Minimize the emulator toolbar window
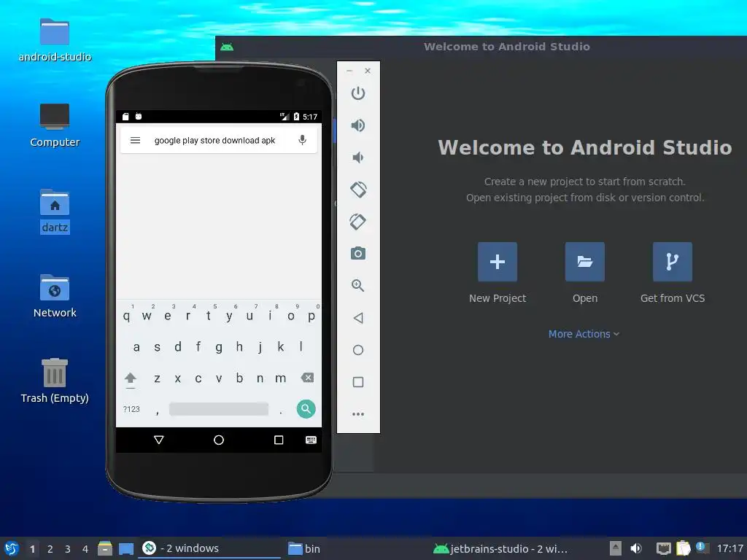 point(349,71)
